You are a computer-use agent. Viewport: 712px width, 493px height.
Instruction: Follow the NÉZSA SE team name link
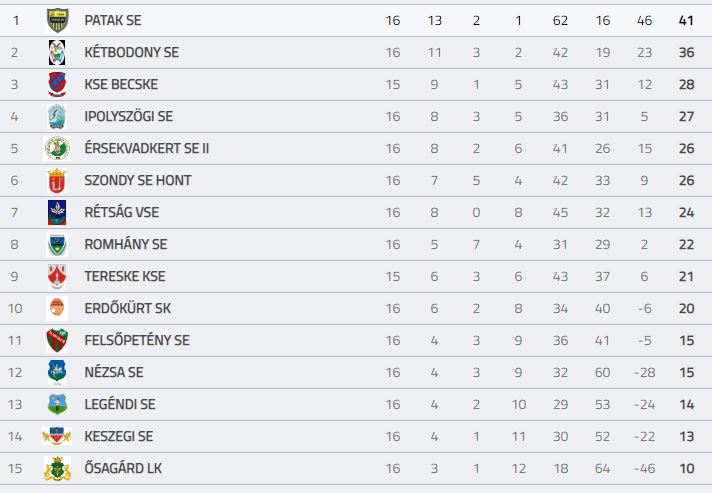114,373
